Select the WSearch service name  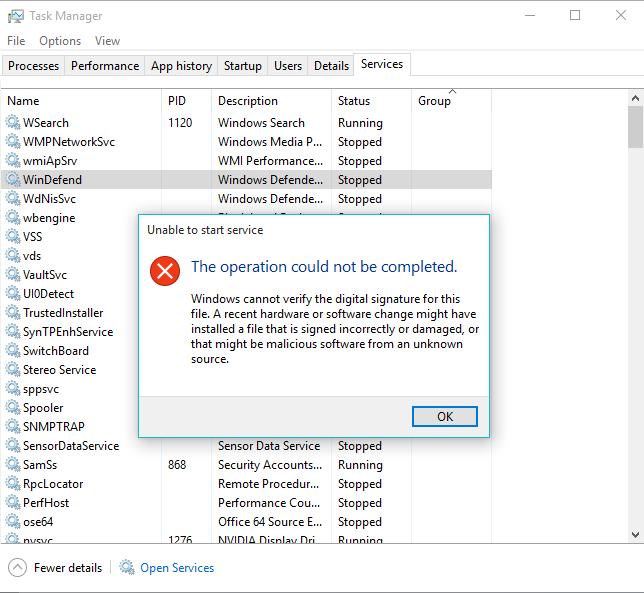click(46, 123)
